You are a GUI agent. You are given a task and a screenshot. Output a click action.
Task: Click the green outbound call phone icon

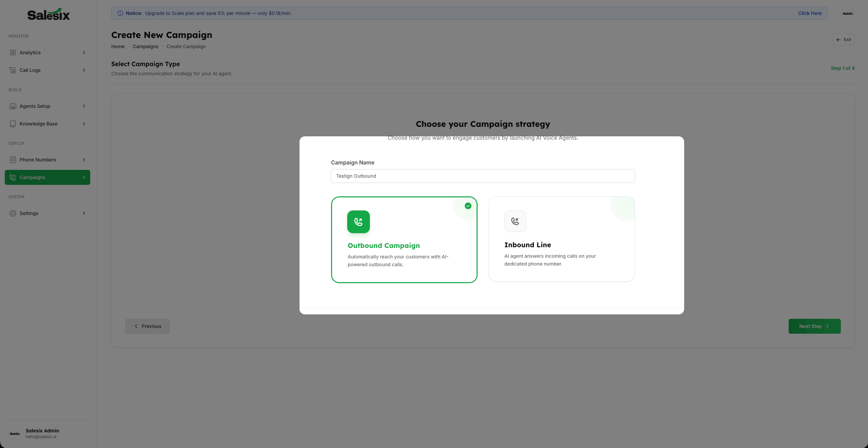coord(358,222)
